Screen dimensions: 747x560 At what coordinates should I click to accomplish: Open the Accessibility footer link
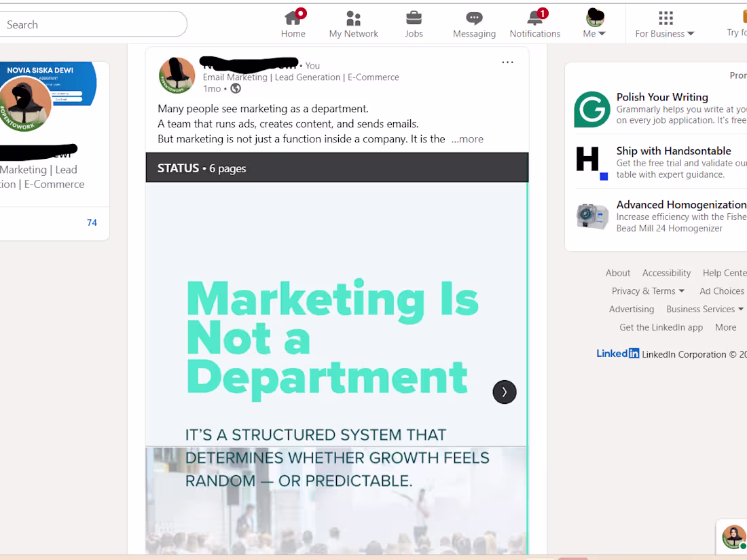tap(666, 273)
